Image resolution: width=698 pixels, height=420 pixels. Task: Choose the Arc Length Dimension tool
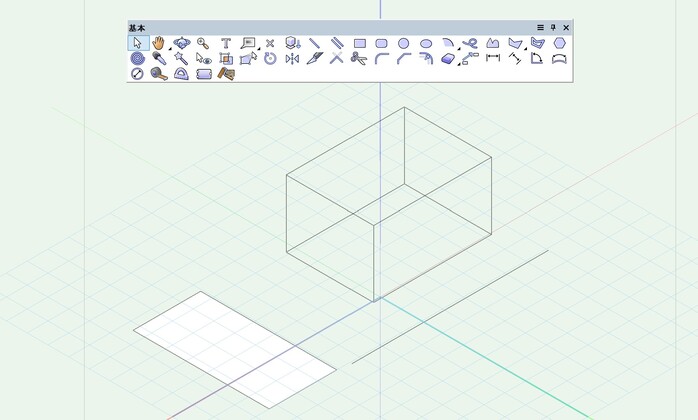pos(559,59)
